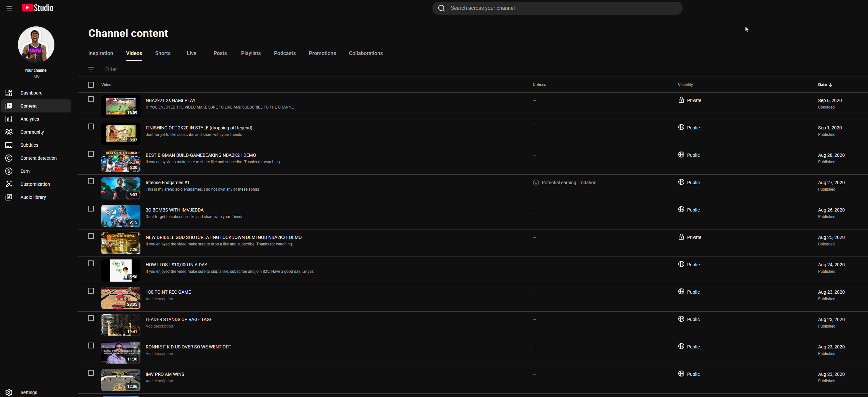Open the Customization wand icon

coord(9,184)
